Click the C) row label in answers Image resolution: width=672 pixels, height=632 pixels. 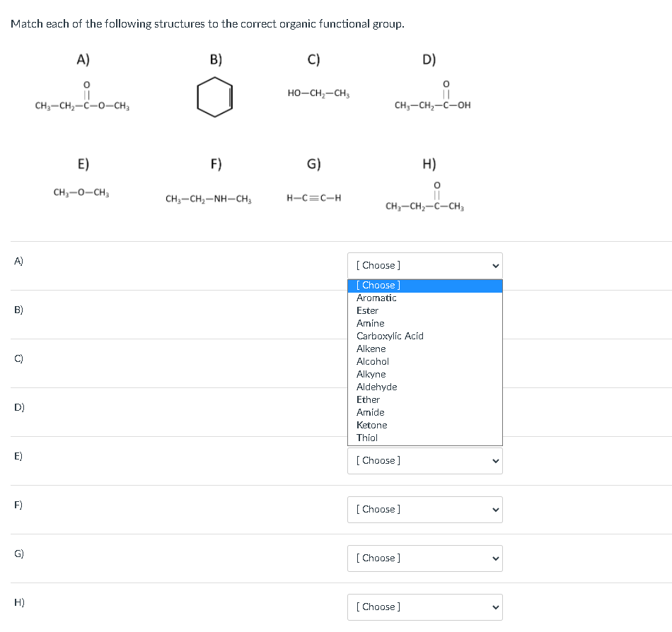tap(18, 358)
